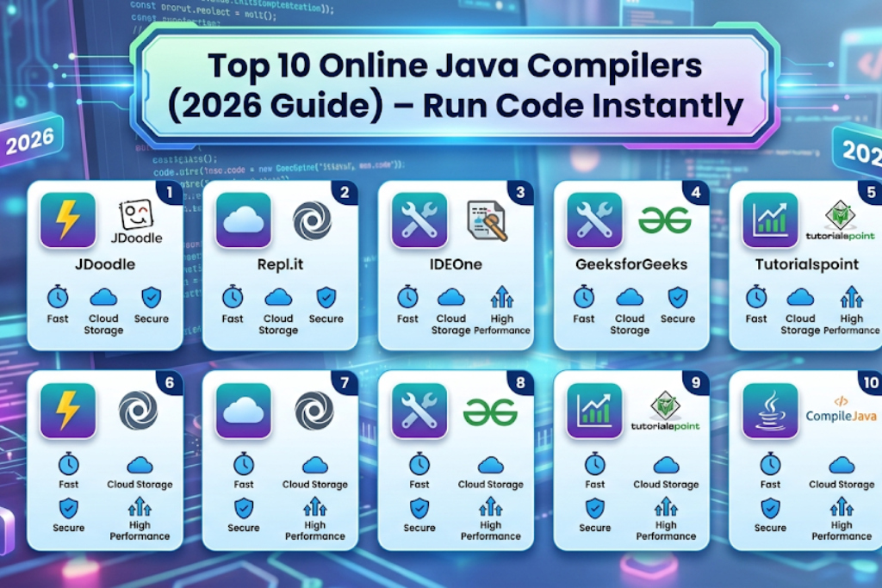Viewport: 882px width, 588px height.
Task: Click the wrench tools tile on the IDEOne card
Action: click(419, 220)
